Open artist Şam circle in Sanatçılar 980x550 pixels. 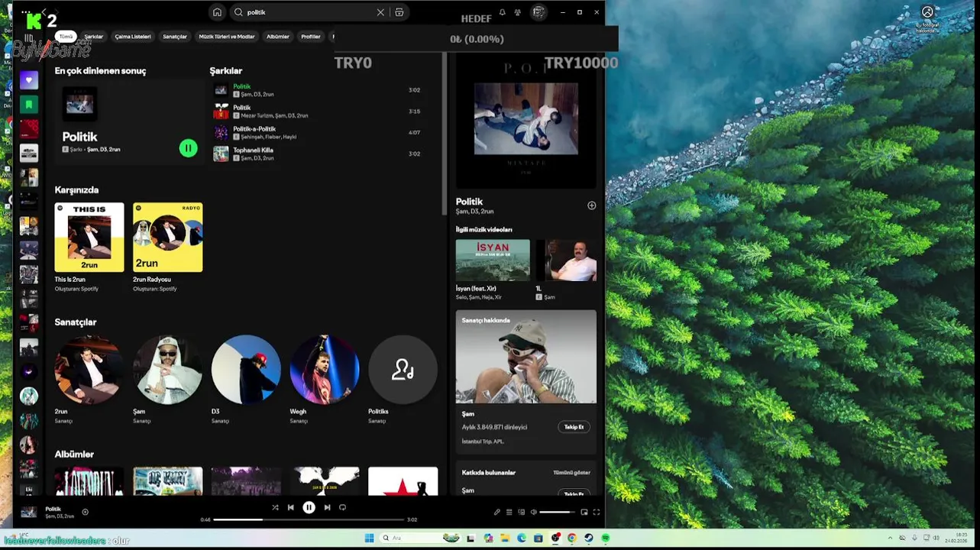(167, 370)
